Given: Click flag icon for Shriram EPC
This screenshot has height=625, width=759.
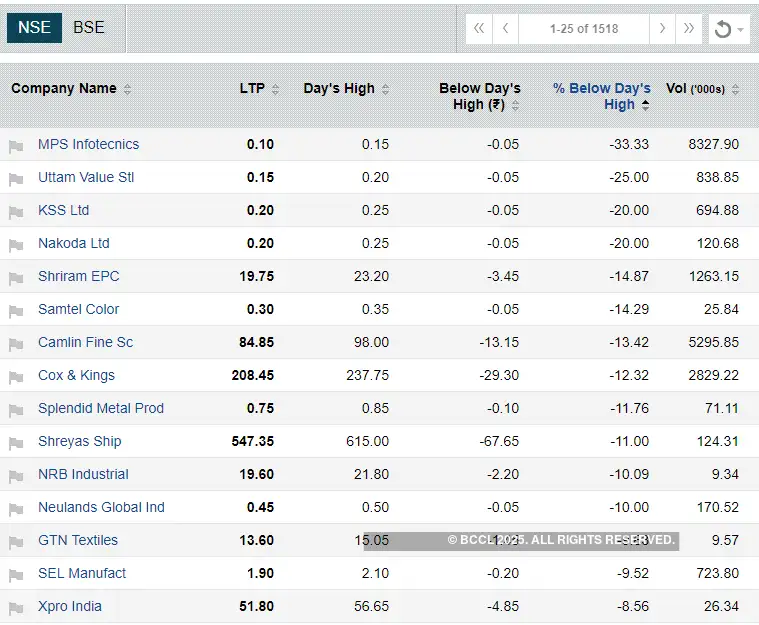Looking at the screenshot, I should point(16,277).
